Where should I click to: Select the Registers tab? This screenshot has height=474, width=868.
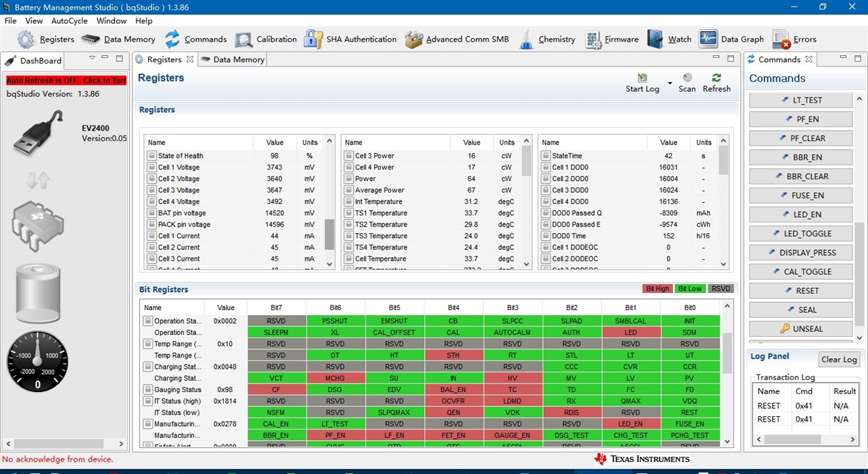click(x=164, y=59)
